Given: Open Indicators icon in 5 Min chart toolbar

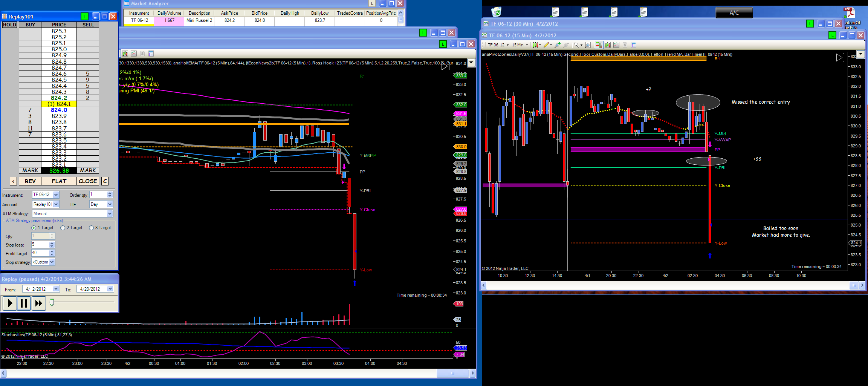Looking at the screenshot, I should (134, 54).
